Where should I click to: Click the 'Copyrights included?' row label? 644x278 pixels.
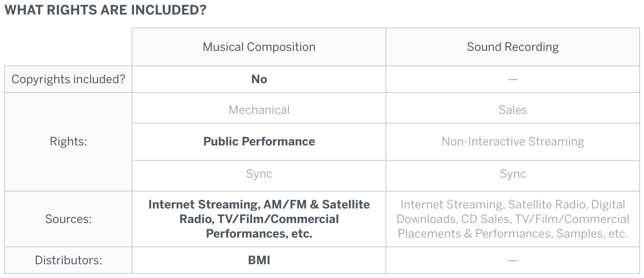68,79
